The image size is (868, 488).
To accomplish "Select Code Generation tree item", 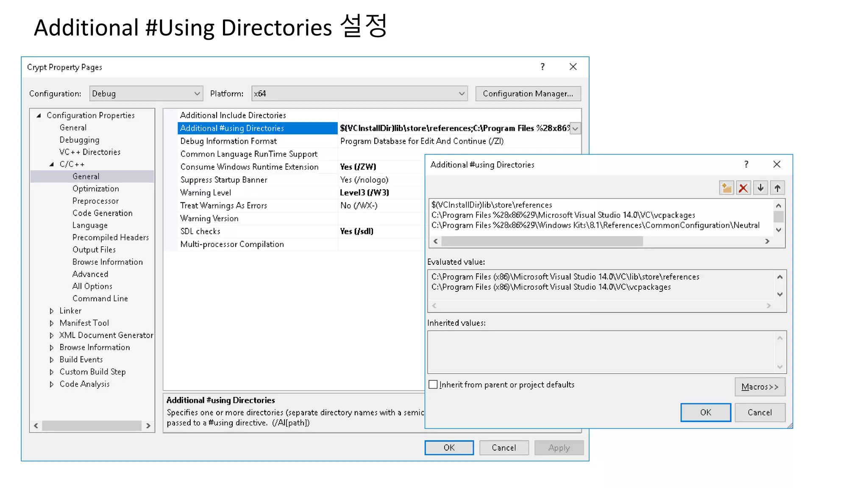I will point(103,213).
